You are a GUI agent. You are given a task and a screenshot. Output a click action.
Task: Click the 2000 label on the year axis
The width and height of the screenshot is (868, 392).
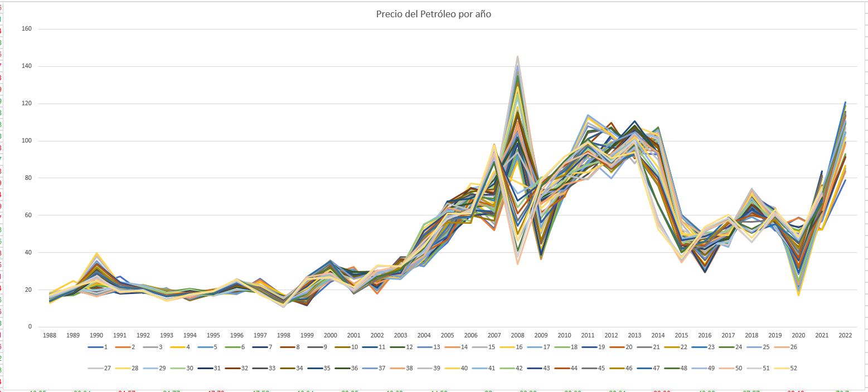(x=330, y=336)
